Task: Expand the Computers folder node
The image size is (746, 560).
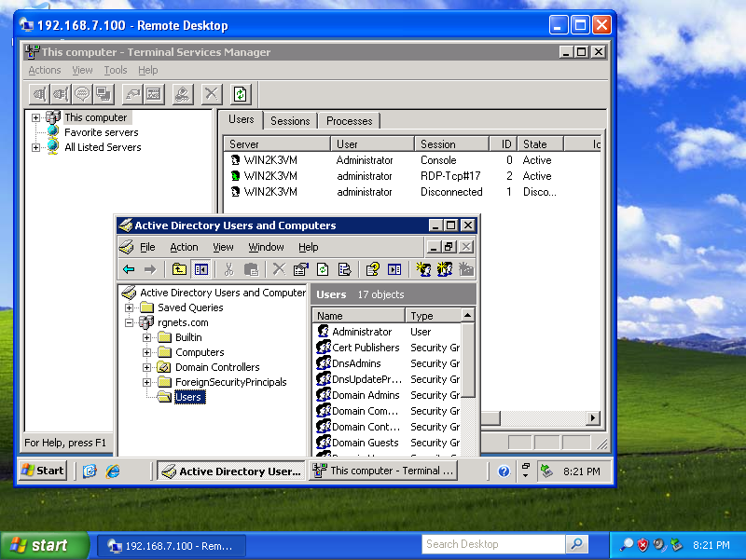Action: (x=146, y=353)
